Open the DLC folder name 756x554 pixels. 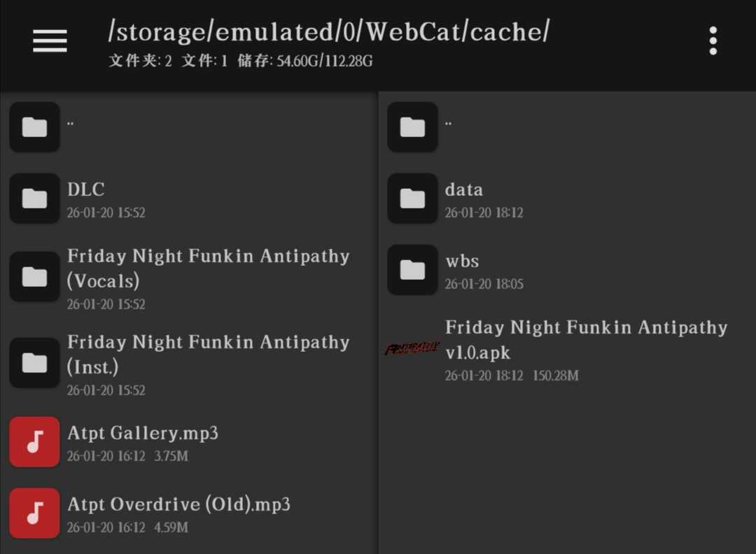point(86,190)
